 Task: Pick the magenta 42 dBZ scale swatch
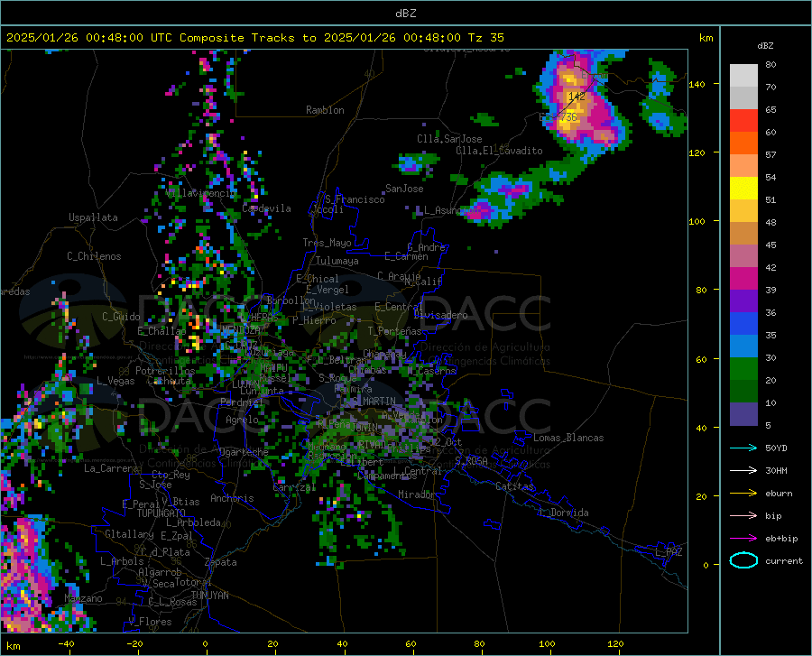[743, 278]
